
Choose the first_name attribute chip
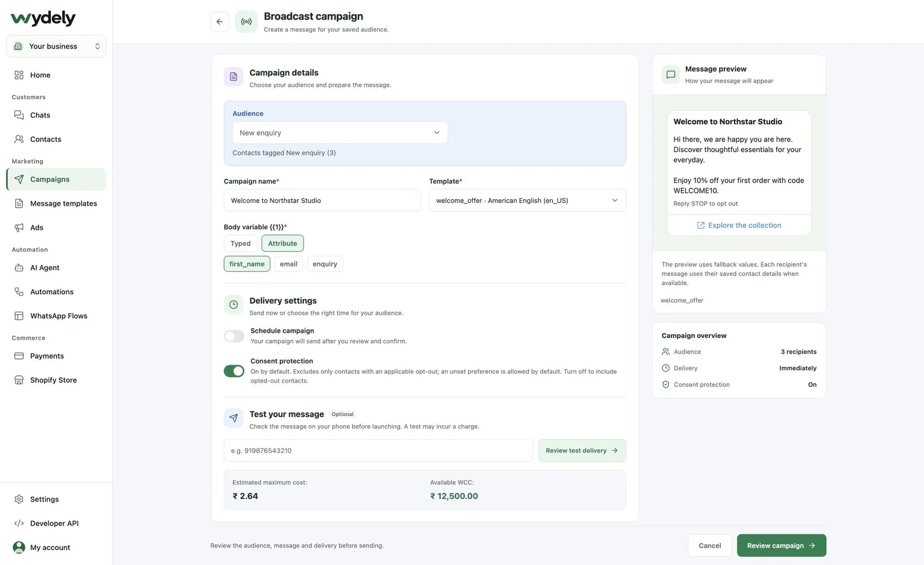click(x=247, y=264)
